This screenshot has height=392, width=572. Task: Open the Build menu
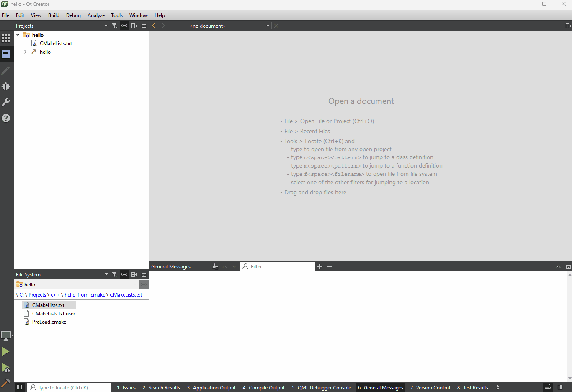click(54, 15)
